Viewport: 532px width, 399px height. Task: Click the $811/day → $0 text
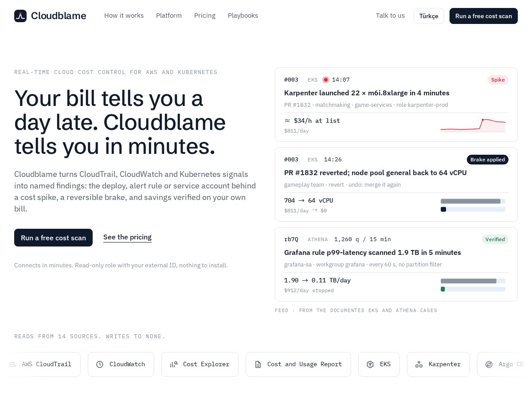coord(305,211)
